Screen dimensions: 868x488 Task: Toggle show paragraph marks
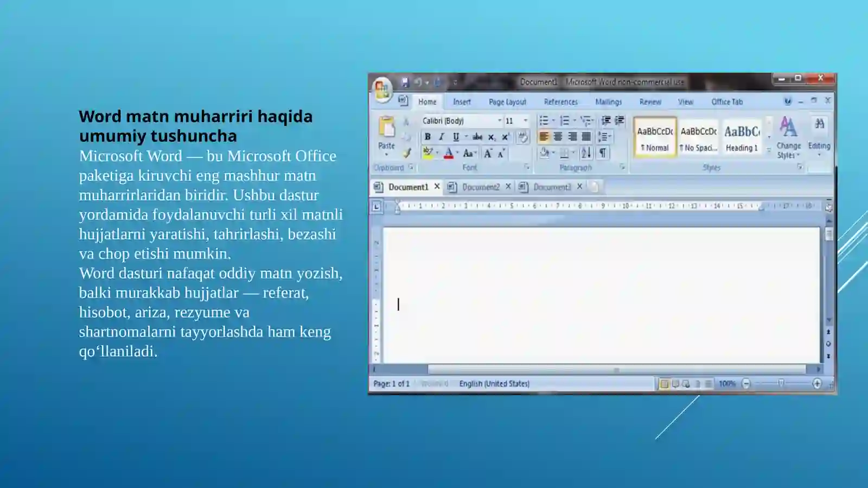click(603, 153)
